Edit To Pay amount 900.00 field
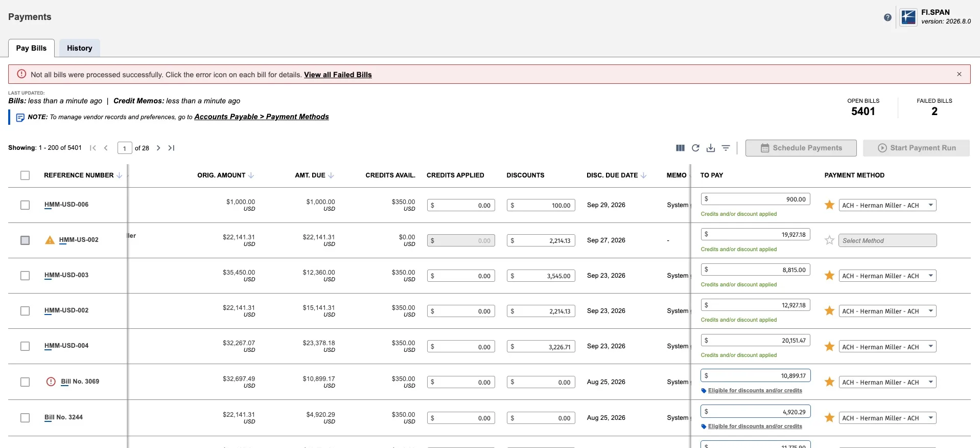 [x=756, y=199]
